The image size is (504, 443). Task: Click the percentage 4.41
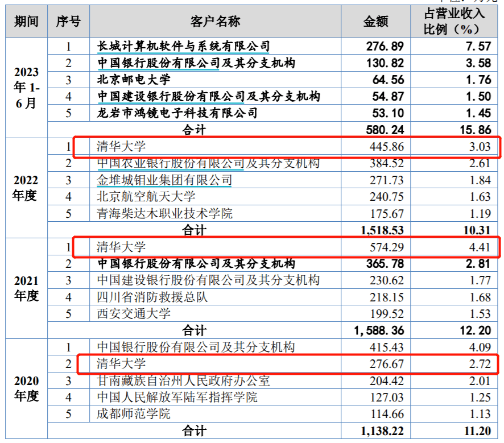479,247
